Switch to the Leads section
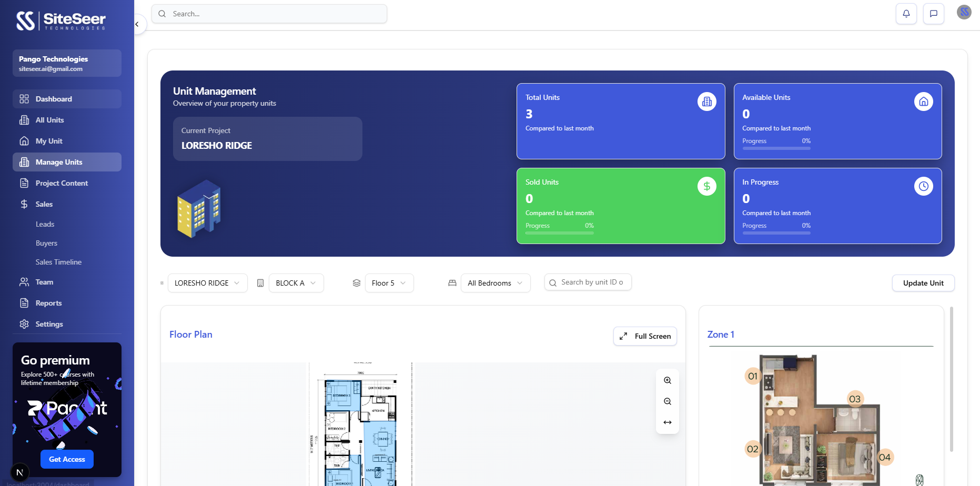Screen dimensions: 980x486 45,224
